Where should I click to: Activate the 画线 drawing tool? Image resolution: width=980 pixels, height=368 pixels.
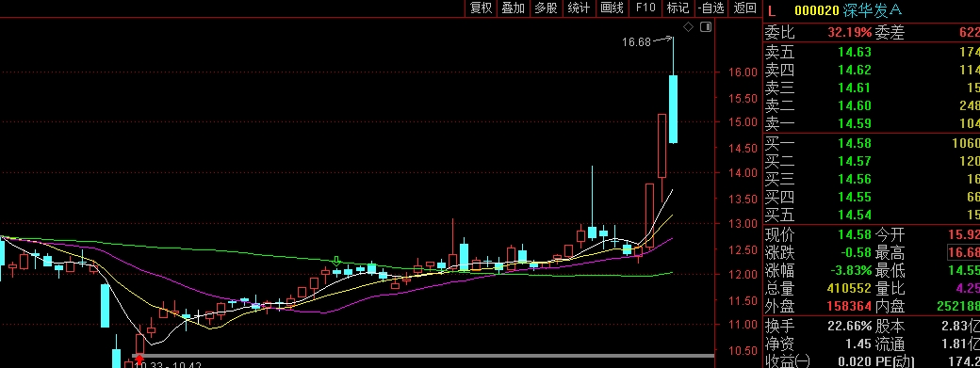pyautogui.click(x=612, y=8)
